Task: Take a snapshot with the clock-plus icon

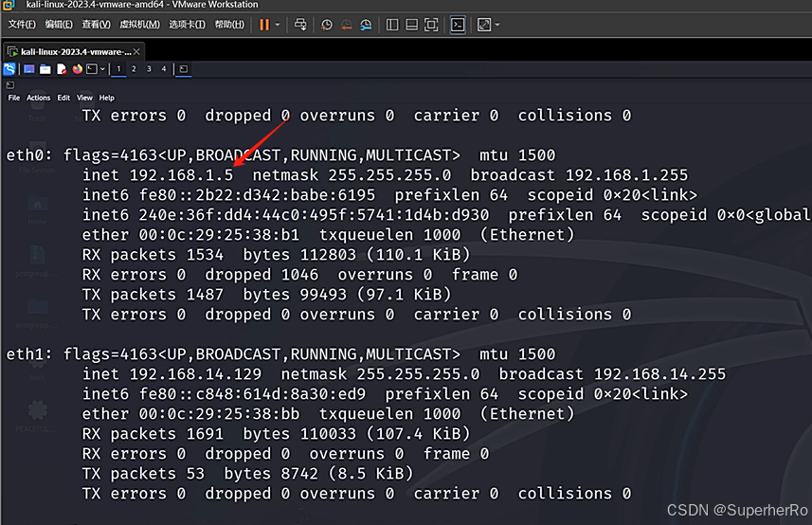Action: tap(327, 25)
